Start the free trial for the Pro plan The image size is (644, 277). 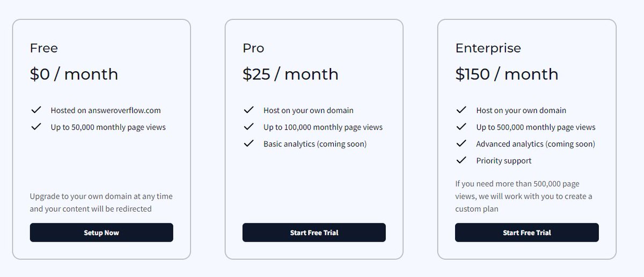point(314,233)
